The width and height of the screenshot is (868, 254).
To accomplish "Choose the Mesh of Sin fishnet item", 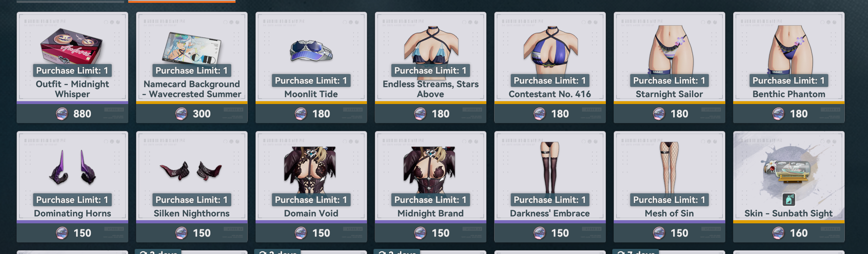I will (669, 187).
